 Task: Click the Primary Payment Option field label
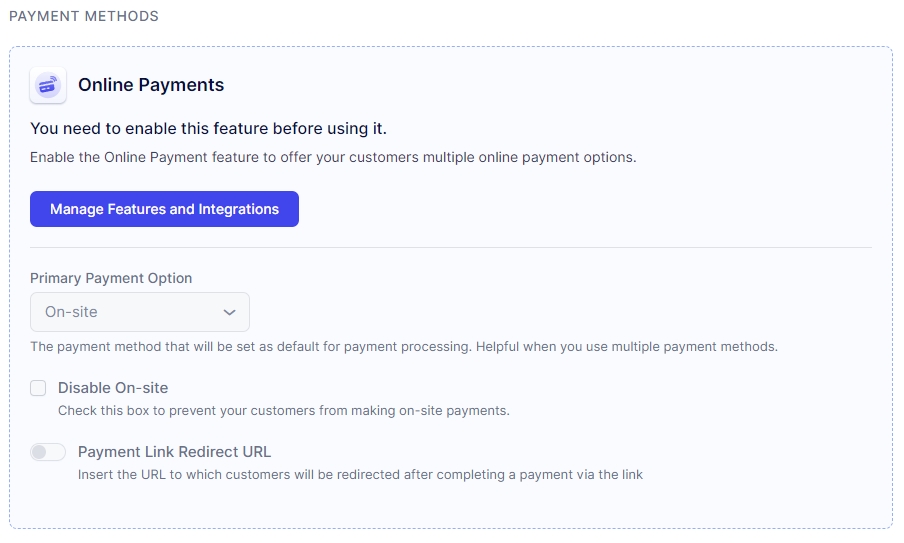coord(111,278)
